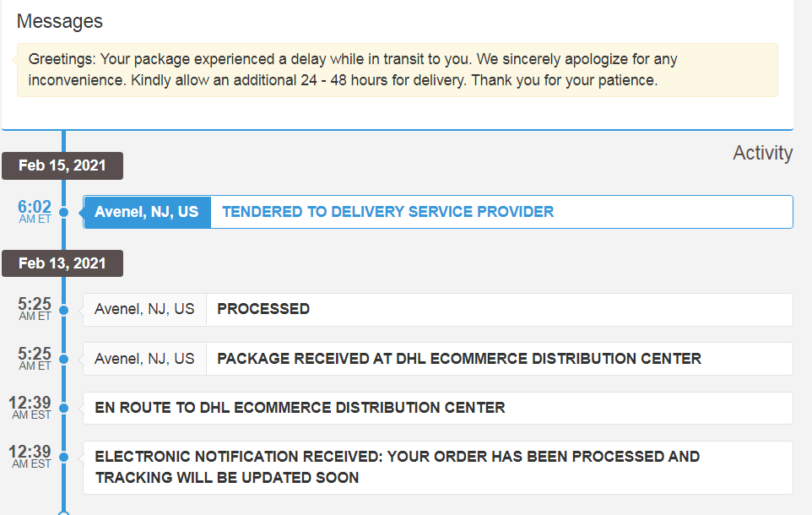Click the timeline dot for the 6:02 AM event
This screenshot has width=812, height=515.
[63, 212]
